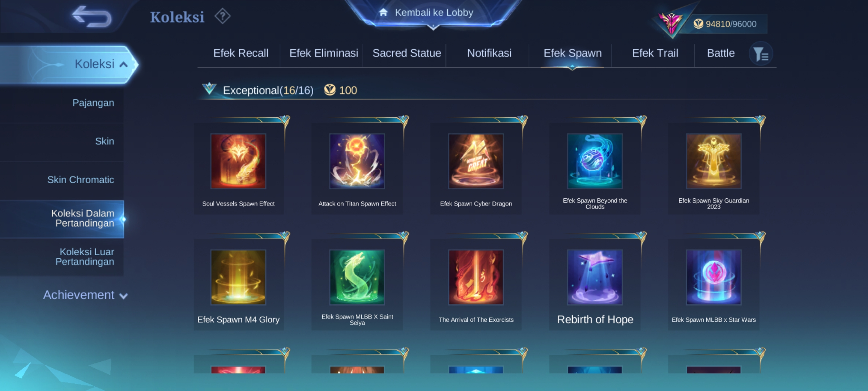Screen dimensions: 868x391
Task: Open the Sacred Statue tab
Action: tap(407, 53)
